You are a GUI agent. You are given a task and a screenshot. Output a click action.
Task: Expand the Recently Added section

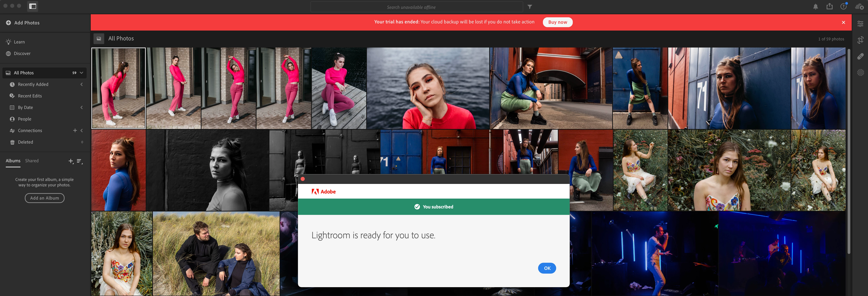click(82, 85)
